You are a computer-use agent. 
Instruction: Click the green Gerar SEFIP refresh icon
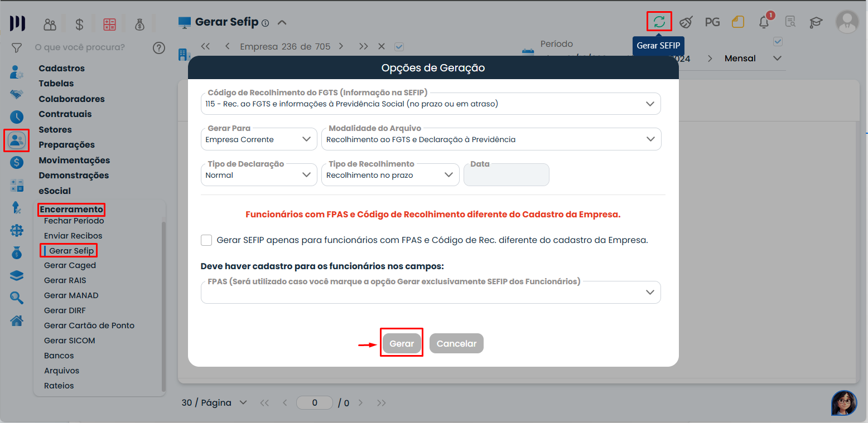[659, 22]
